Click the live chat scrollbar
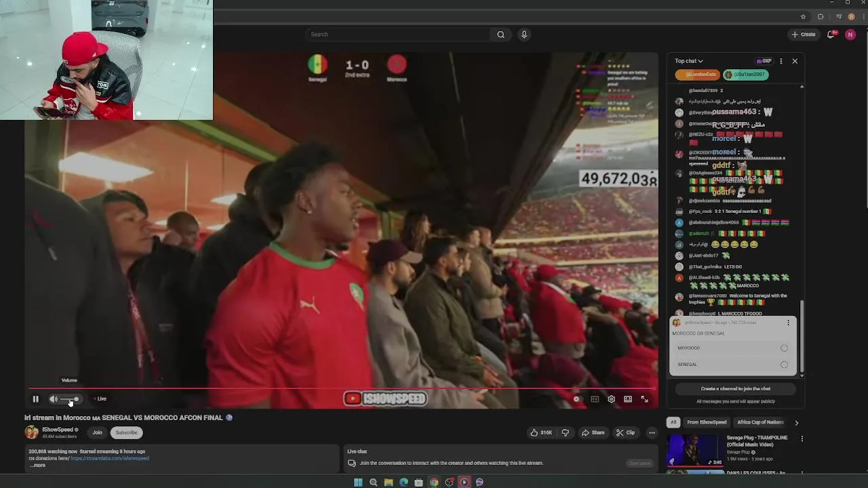Image resolution: width=868 pixels, height=488 pixels. click(x=802, y=338)
